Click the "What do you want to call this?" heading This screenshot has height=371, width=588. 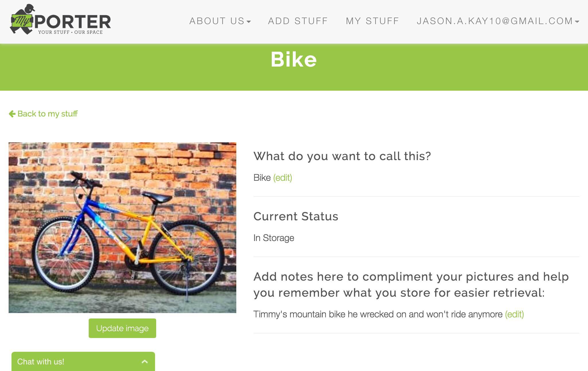click(342, 156)
